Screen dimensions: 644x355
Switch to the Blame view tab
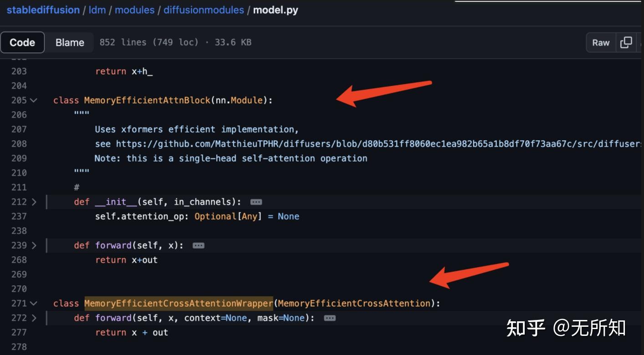point(70,42)
